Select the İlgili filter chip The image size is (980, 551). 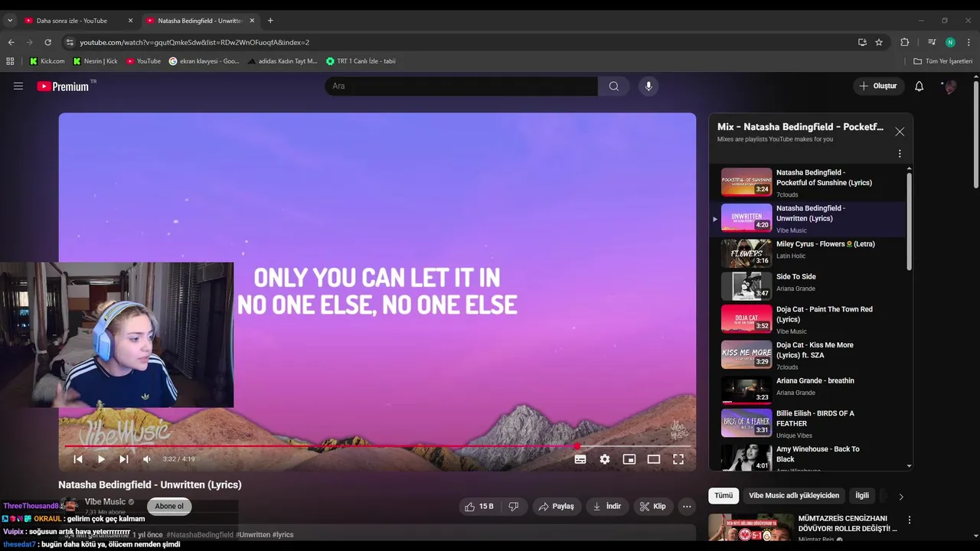coord(862,496)
